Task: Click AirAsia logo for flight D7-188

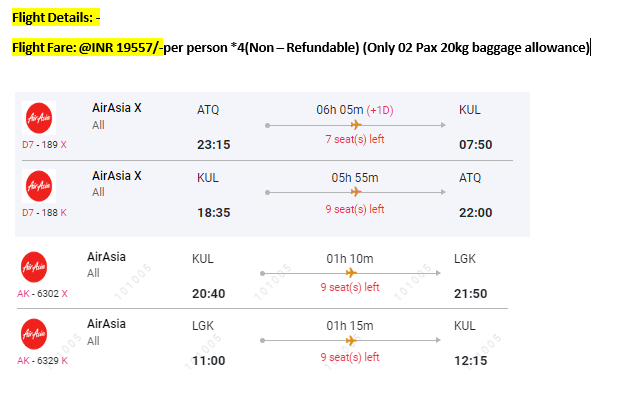Action: tap(39, 186)
